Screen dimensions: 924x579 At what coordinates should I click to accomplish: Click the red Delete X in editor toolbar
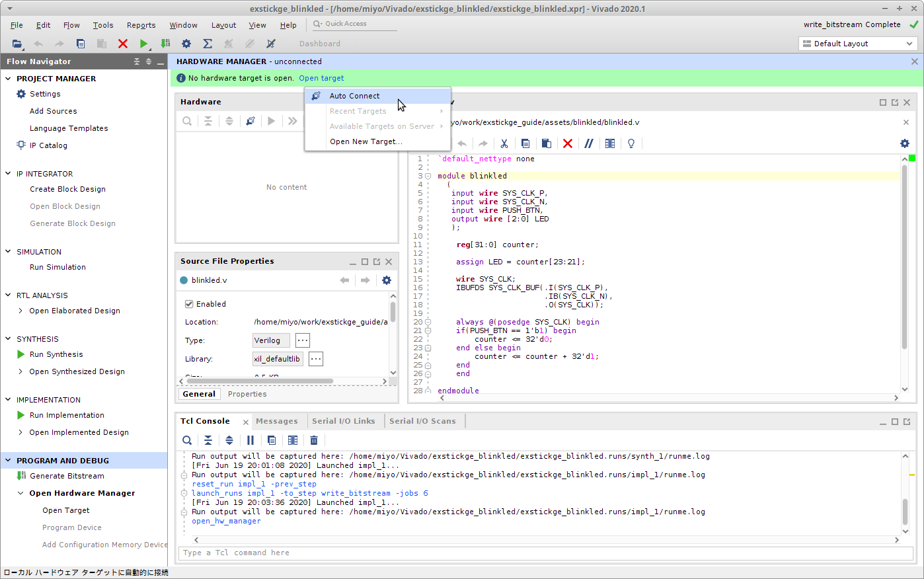coord(568,143)
